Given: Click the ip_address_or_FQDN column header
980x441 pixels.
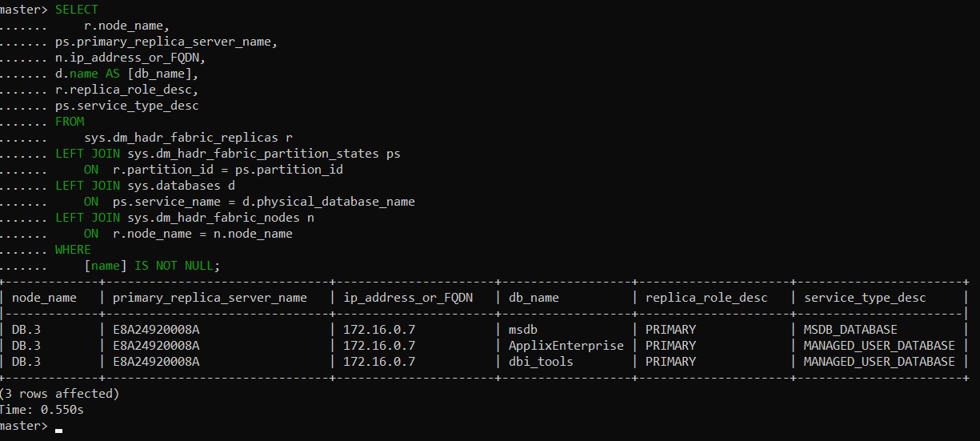Looking at the screenshot, I should tap(408, 298).
